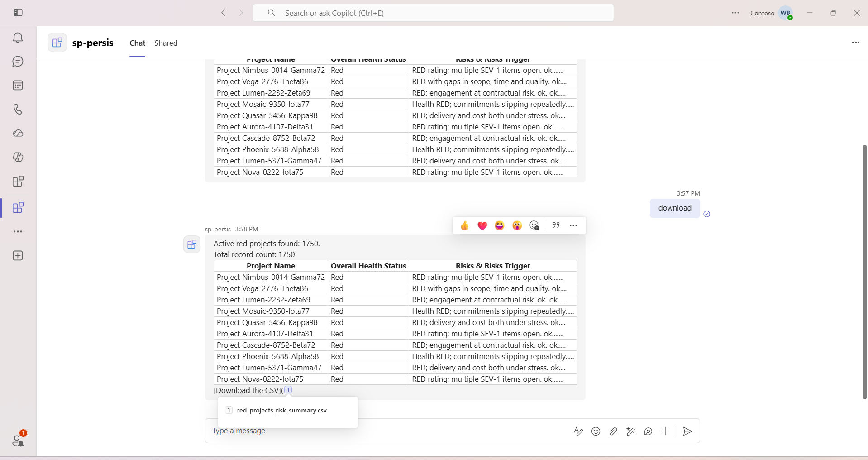Open the Chat section in sidebar

(18, 62)
